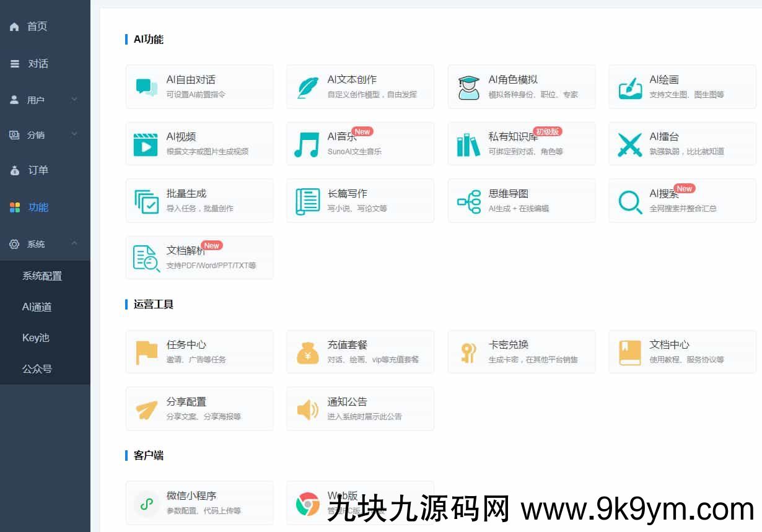Open 订单 in the sidebar
Screen dimensions: 762x532
(x=38, y=170)
